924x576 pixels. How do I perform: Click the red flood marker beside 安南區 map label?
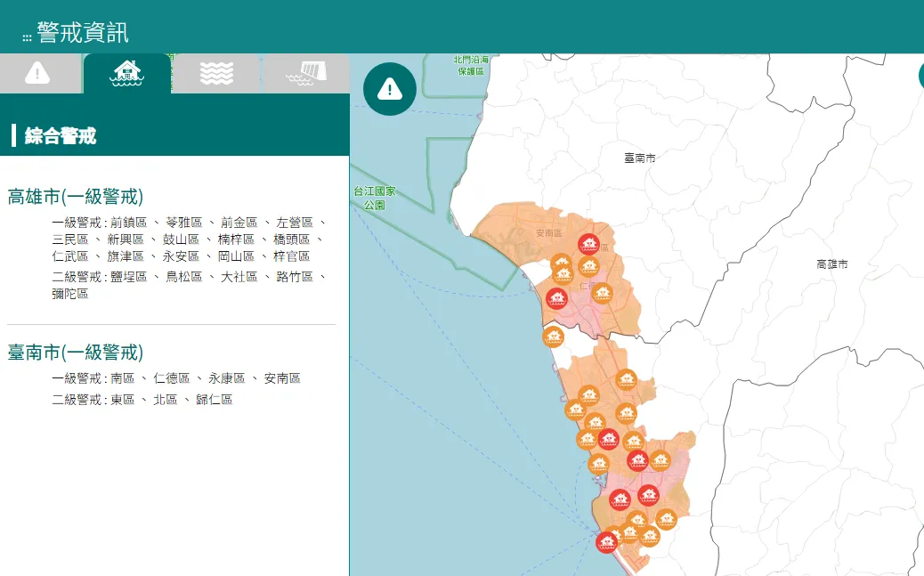click(588, 244)
